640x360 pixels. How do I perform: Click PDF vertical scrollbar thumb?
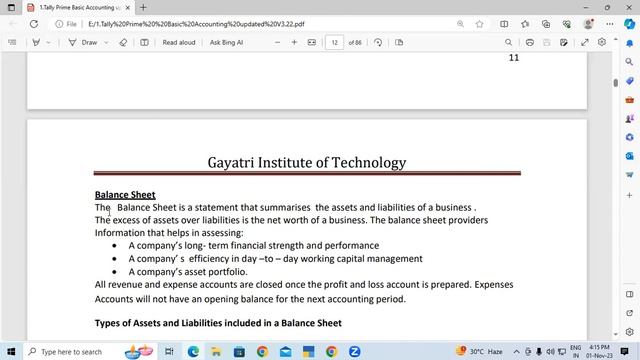click(x=616, y=82)
